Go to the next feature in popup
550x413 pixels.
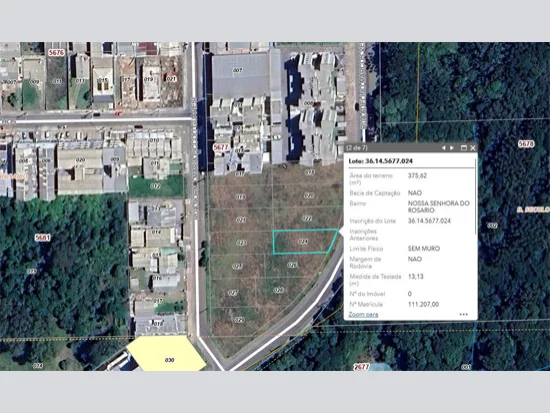point(452,148)
